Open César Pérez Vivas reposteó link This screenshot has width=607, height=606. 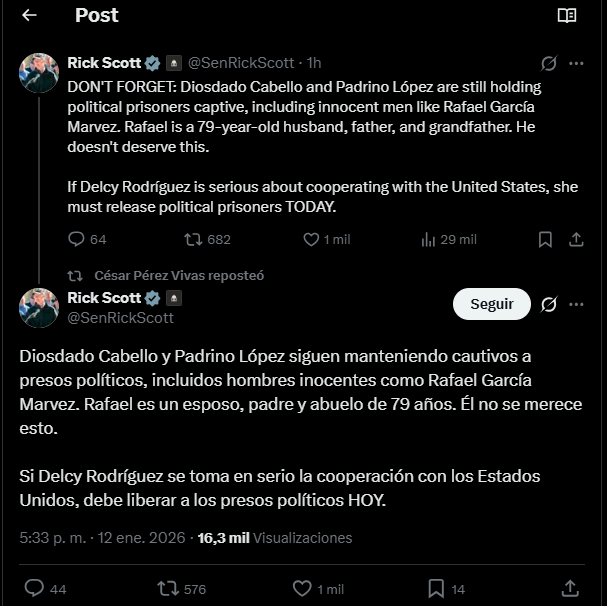click(179, 275)
